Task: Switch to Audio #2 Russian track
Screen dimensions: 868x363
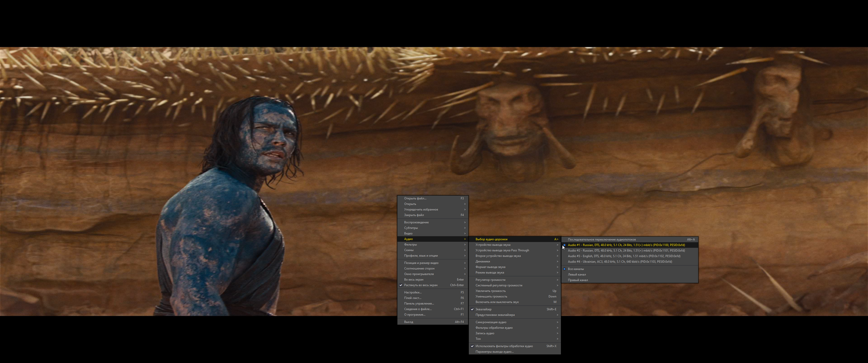Action: pyautogui.click(x=630, y=251)
